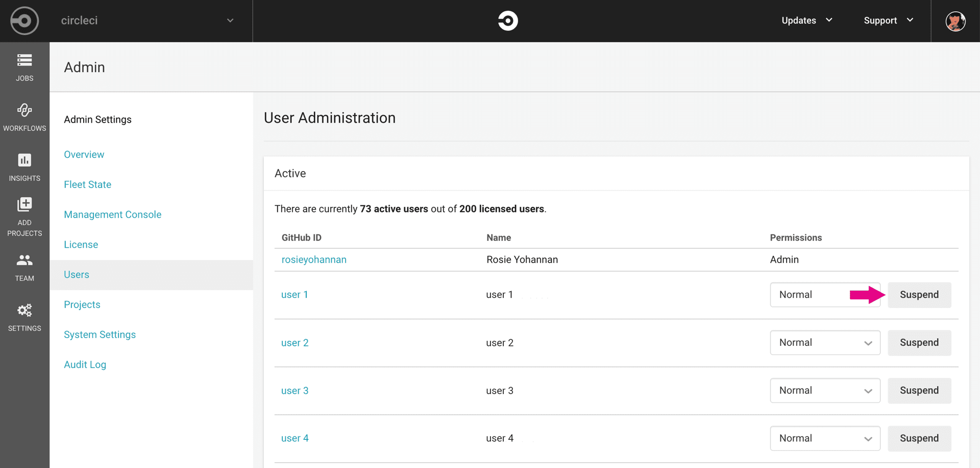980x468 pixels.
Task: Open the Team people icon
Action: click(x=24, y=261)
